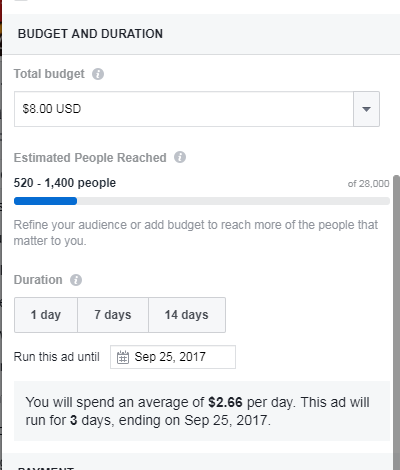Click the vertical scrollbar on the right
The image size is (400, 470).
point(396,320)
